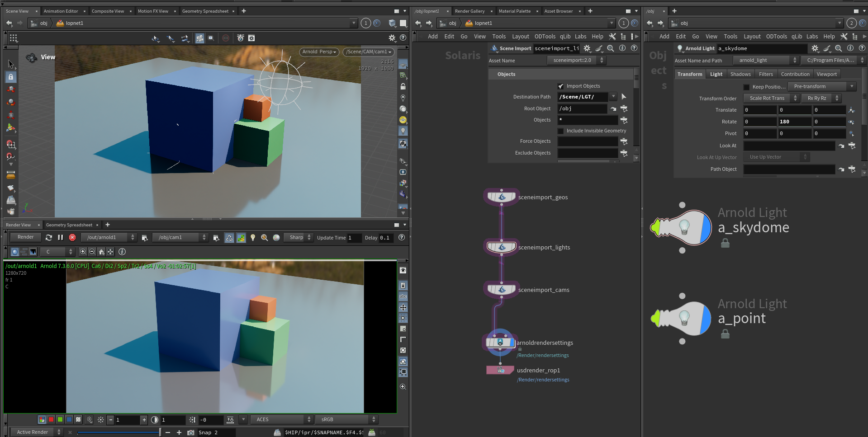
Task: Open node chooser for Root Object
Action: (x=624, y=108)
